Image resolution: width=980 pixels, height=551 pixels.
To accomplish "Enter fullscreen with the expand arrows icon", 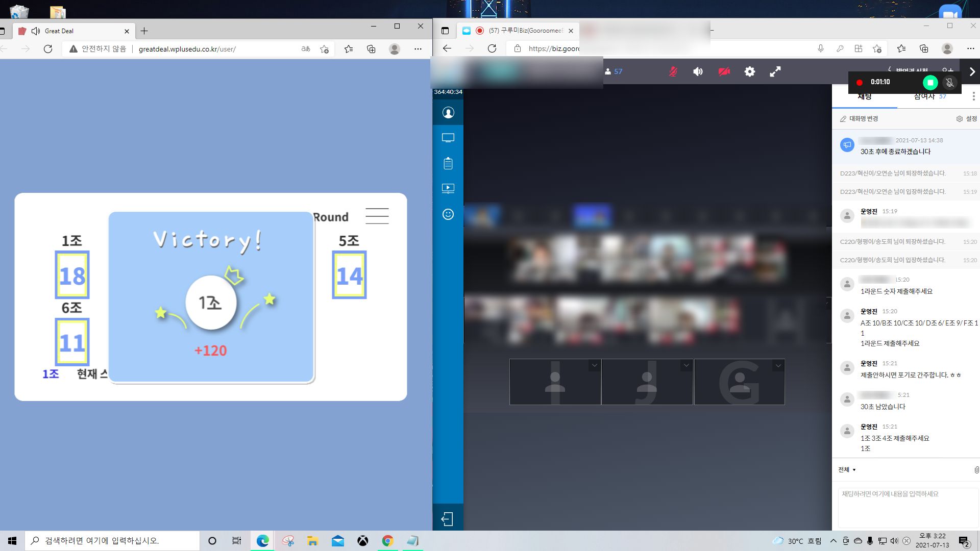I will click(775, 72).
